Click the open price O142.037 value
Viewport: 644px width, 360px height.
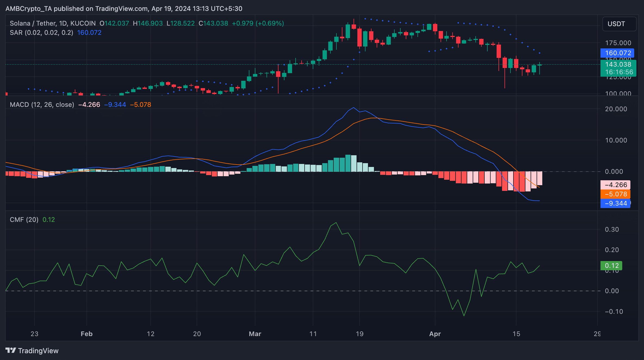[114, 23]
